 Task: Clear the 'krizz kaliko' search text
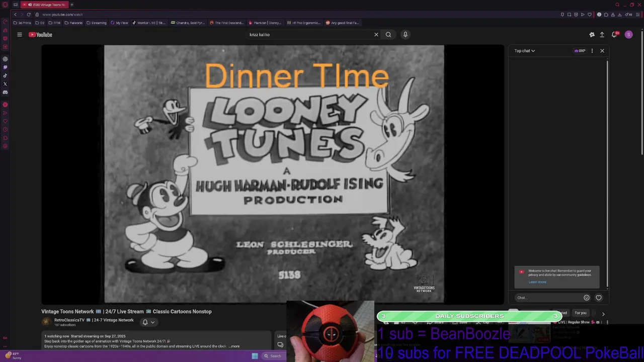click(376, 35)
